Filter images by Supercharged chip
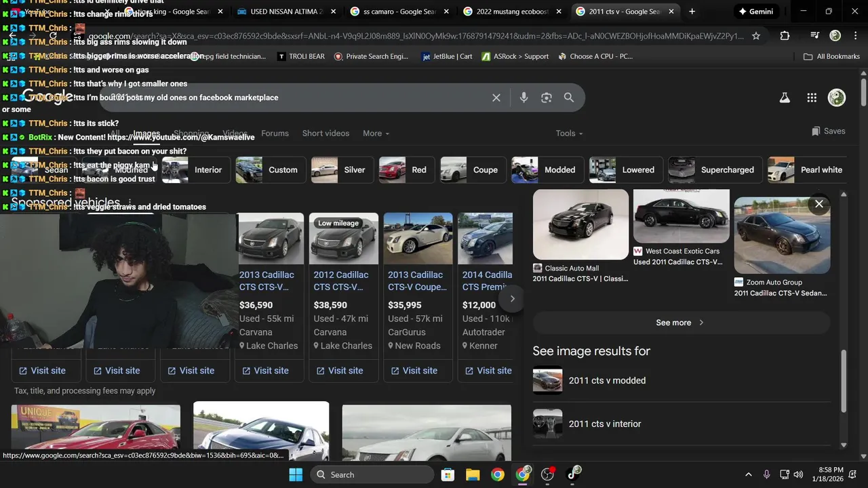 click(x=715, y=170)
